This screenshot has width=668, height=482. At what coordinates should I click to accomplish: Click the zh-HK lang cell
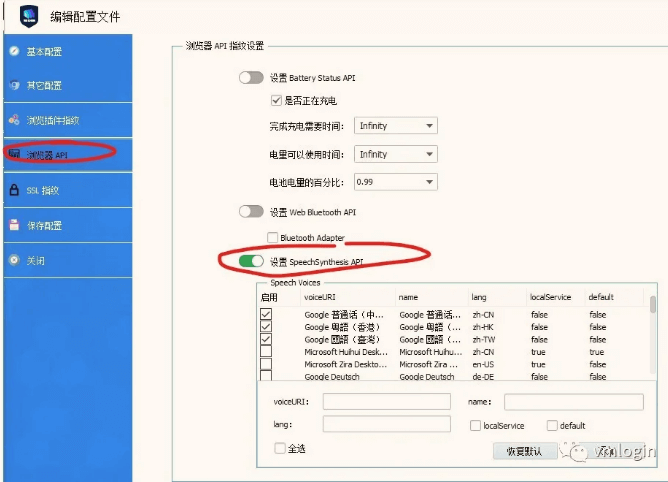[x=483, y=327]
